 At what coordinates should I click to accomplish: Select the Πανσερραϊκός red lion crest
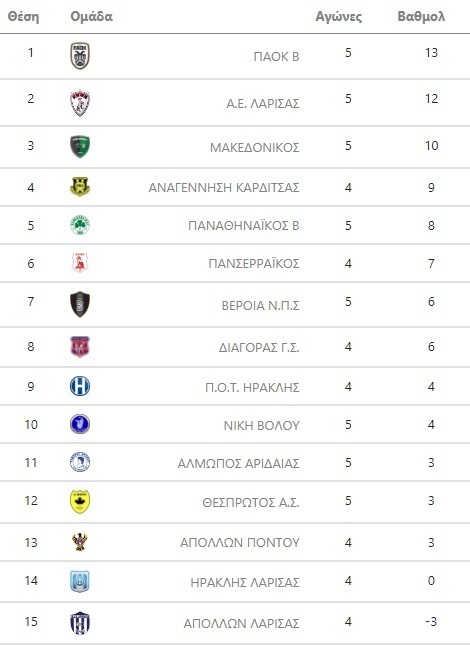80,262
